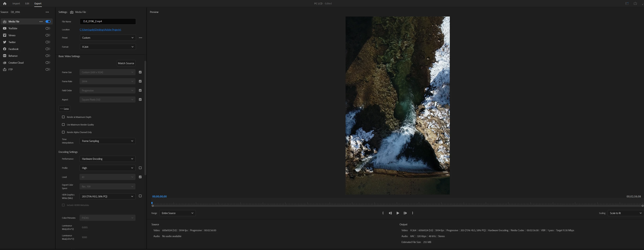Open preset options three-dot menu
This screenshot has height=250, width=644.
(x=141, y=38)
